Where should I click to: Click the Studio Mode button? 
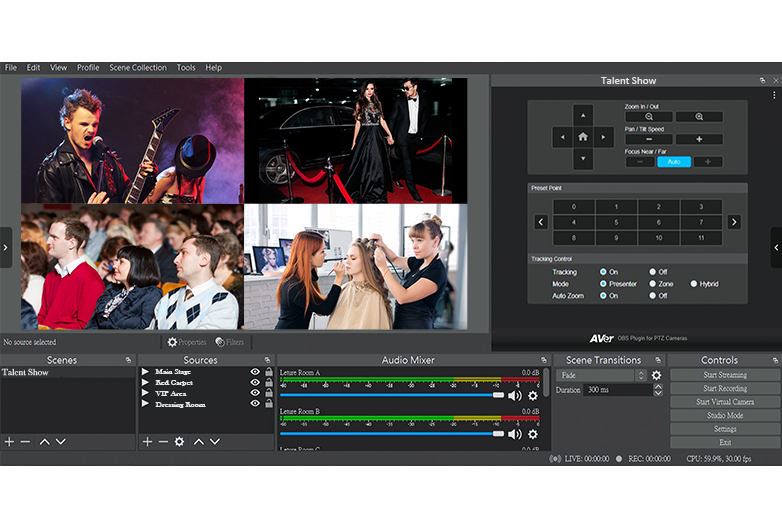tap(724, 415)
